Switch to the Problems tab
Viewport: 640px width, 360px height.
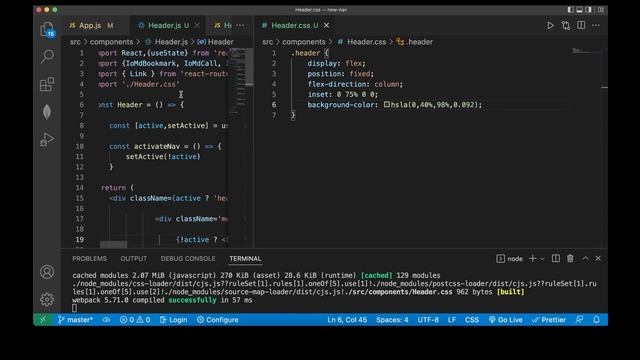pyautogui.click(x=89, y=259)
